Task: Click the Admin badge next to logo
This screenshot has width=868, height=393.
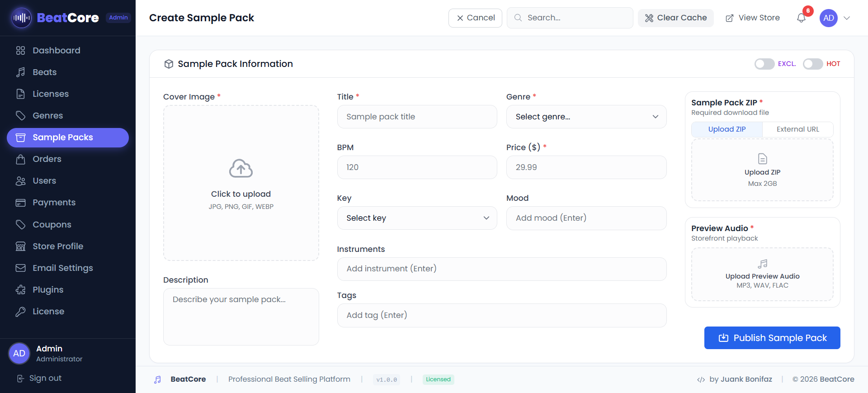Action: (x=118, y=18)
